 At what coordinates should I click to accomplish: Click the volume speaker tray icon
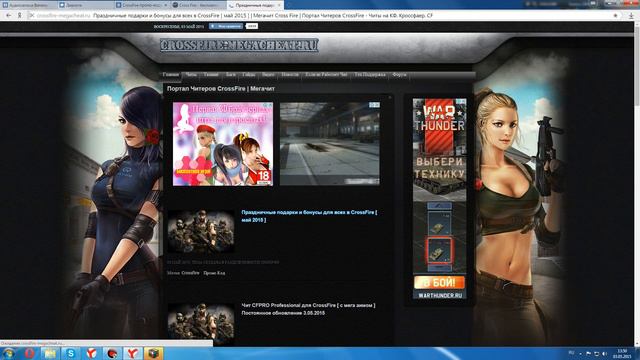point(604,353)
